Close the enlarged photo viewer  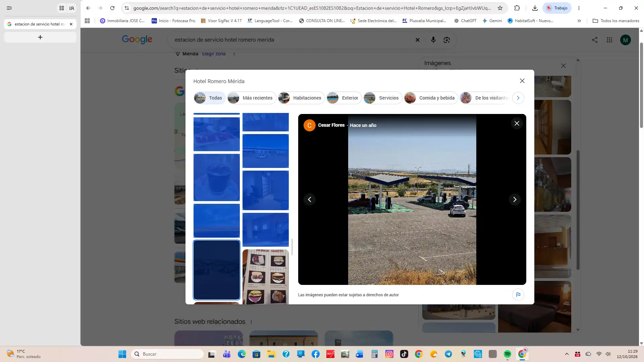517,124
